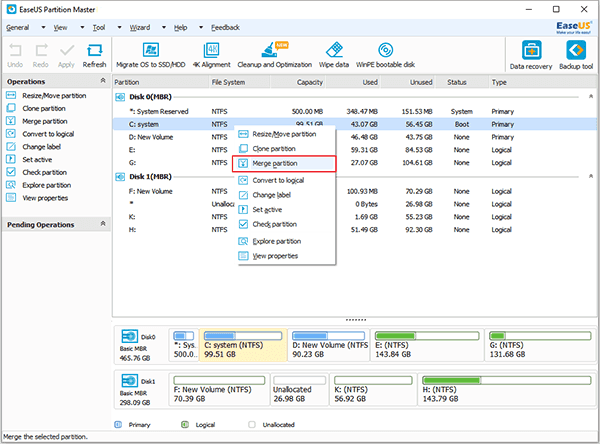Select Resize/Move partition in context menu

(285, 133)
